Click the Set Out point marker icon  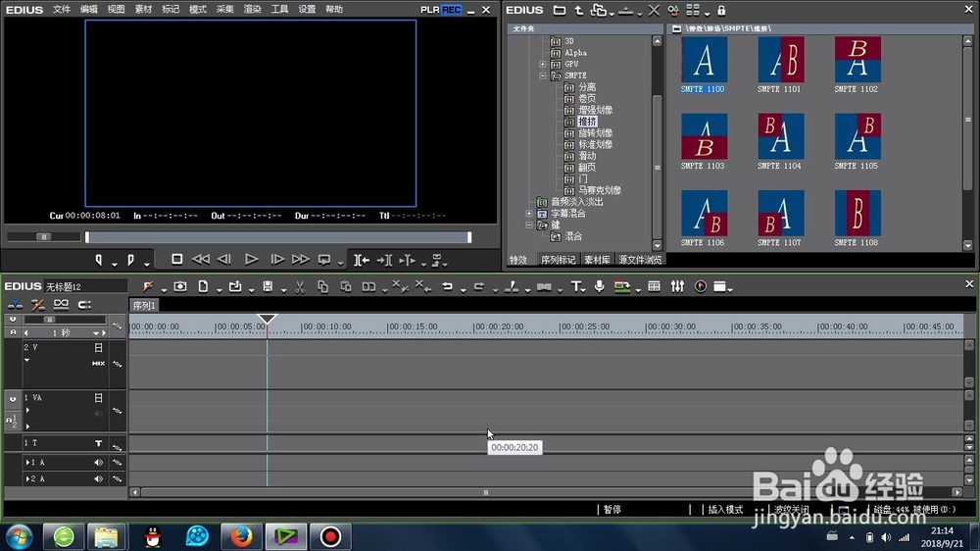tap(130, 260)
